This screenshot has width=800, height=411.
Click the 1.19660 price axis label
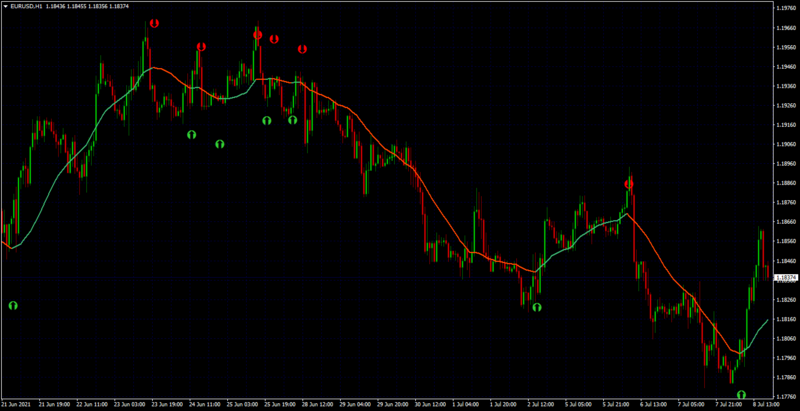click(786, 28)
